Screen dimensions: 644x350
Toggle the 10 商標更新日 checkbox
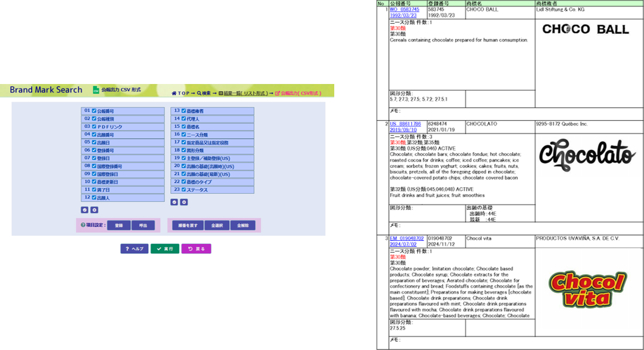click(94, 181)
